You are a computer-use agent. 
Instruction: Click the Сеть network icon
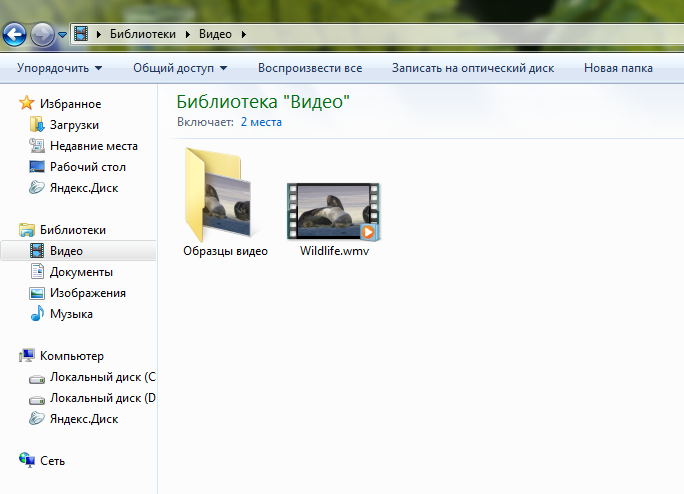tap(27, 461)
